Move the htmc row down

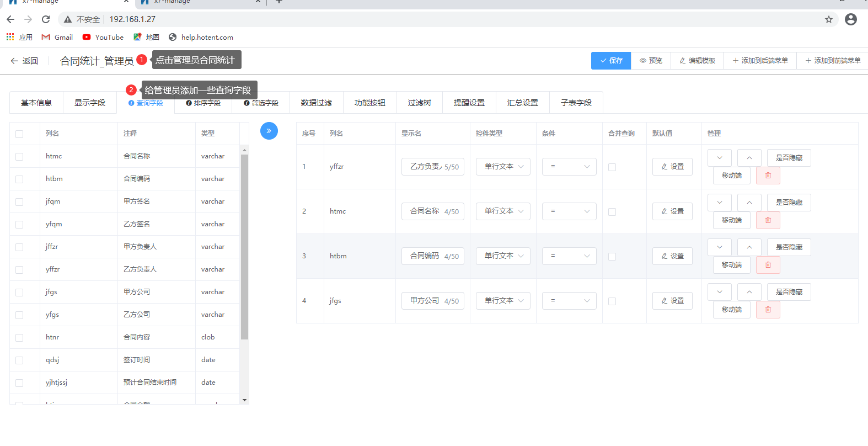(719, 203)
